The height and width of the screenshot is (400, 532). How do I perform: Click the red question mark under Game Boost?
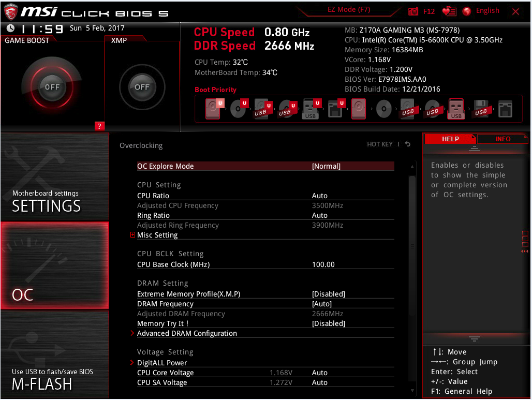pos(99,126)
